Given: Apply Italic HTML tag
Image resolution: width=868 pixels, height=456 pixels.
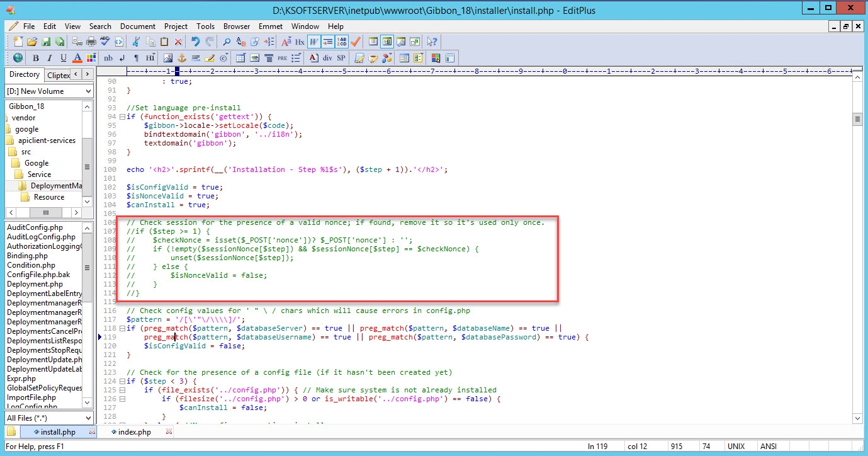Looking at the screenshot, I should pos(50,58).
